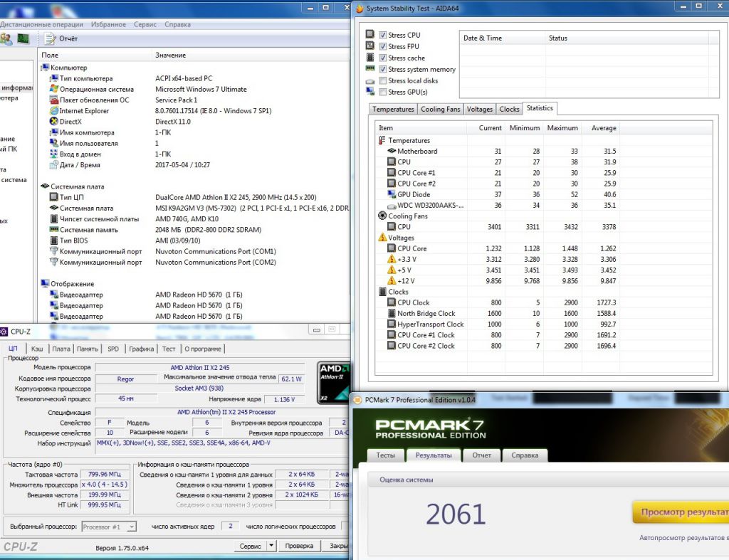Click the Системная память RAM icon
Screen dimensions: 729x560
coord(54,230)
